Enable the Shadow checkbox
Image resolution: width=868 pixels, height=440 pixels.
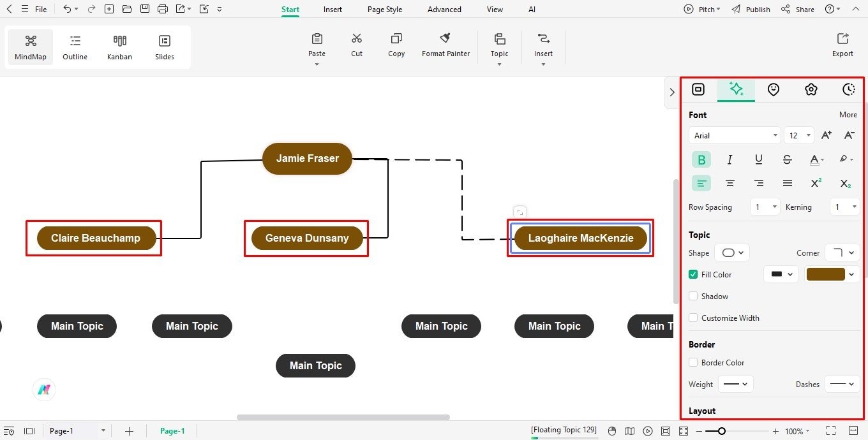tap(693, 297)
